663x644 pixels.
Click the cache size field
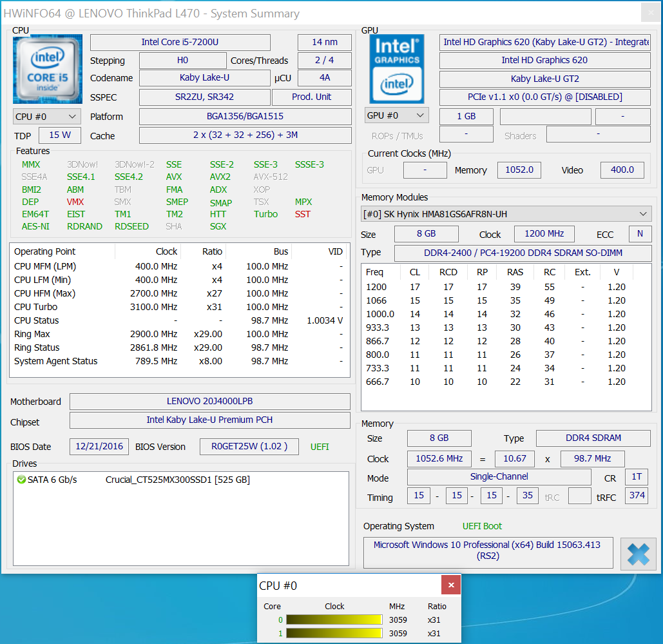245,135
